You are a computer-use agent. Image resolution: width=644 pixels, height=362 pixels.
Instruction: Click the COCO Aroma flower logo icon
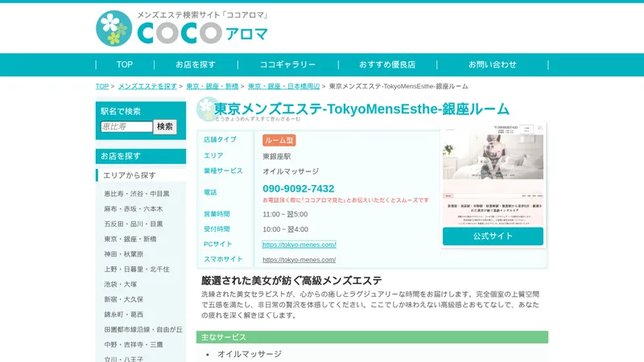tap(114, 28)
